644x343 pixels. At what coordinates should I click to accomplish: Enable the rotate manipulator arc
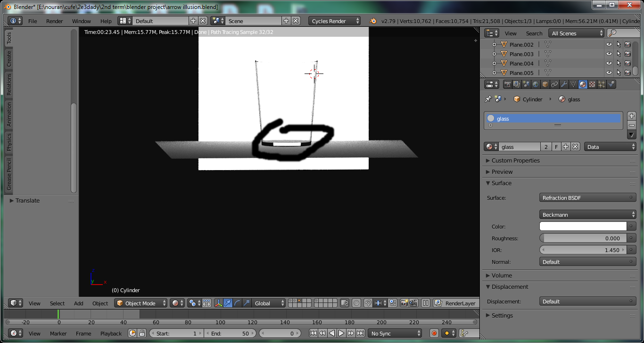[238, 303]
